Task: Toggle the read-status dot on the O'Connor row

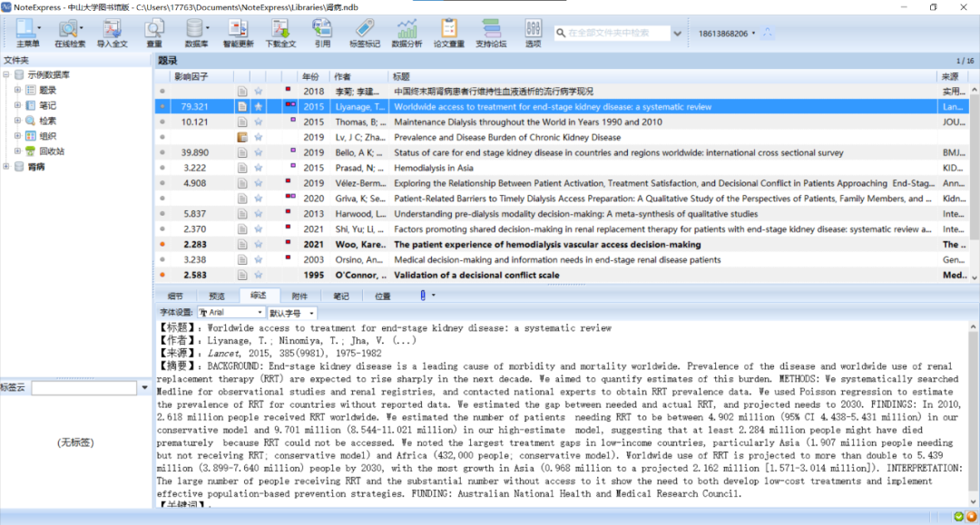Action: tap(162, 276)
